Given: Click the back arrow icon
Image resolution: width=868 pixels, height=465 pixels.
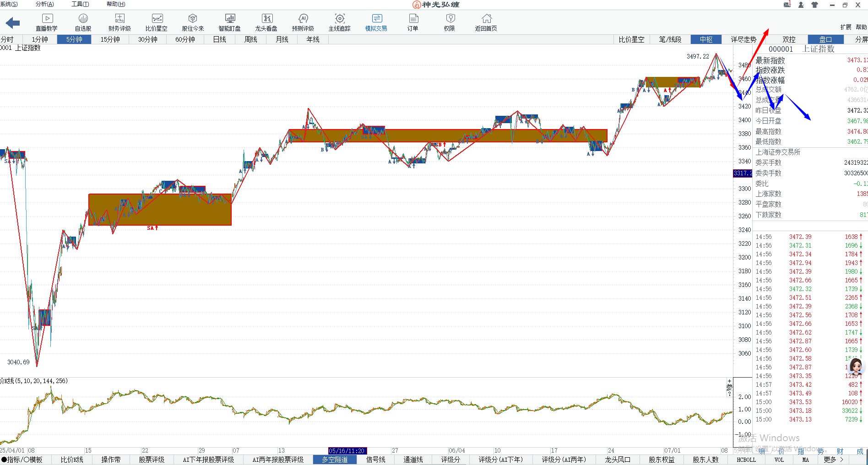Looking at the screenshot, I should pos(13,23).
